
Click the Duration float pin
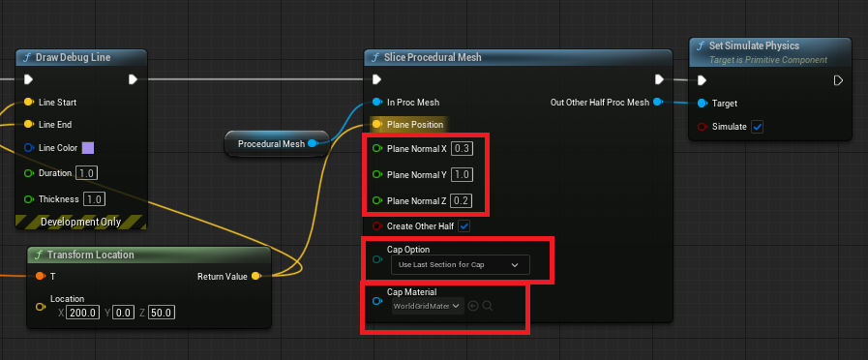pyautogui.click(x=29, y=173)
